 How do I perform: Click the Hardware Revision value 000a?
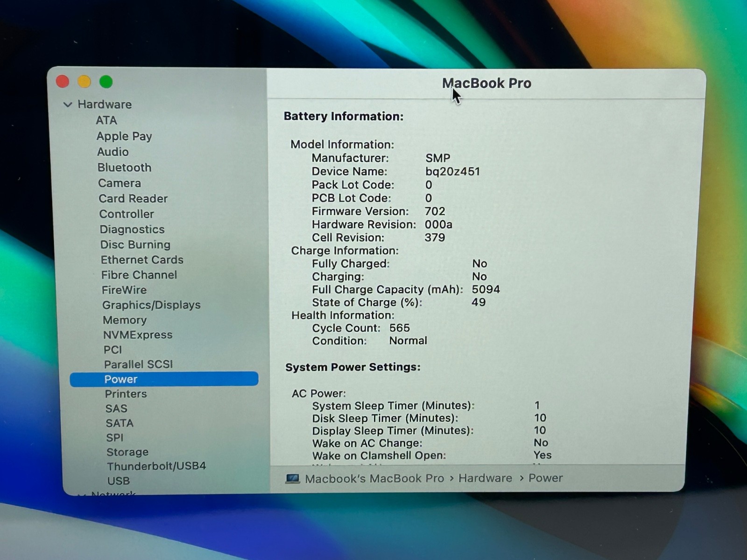438,224
